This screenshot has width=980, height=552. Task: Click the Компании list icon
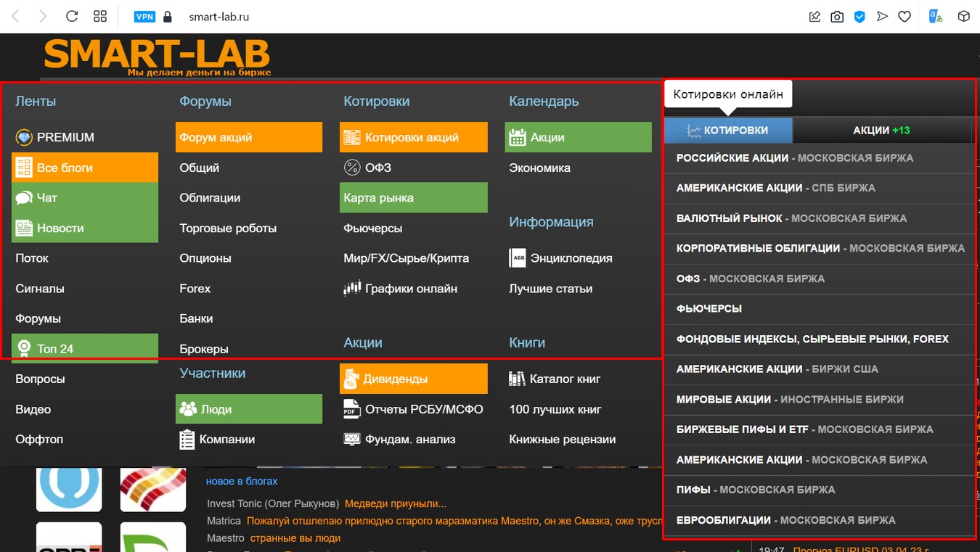pos(187,439)
